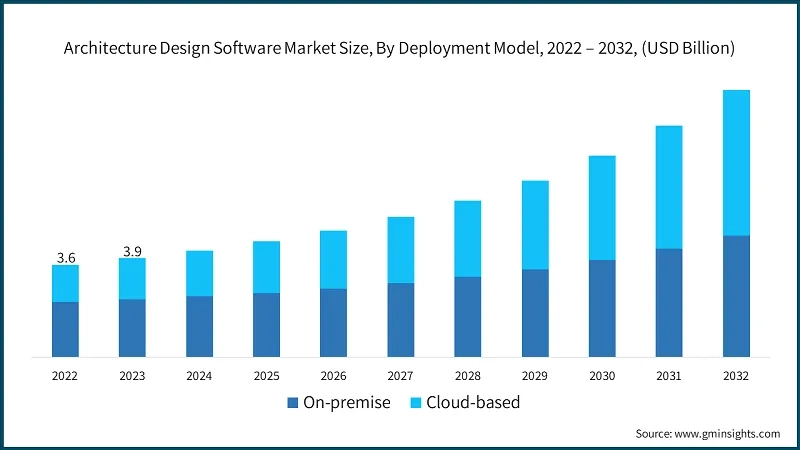Click the On-premise legend color swatch

[x=293, y=403]
